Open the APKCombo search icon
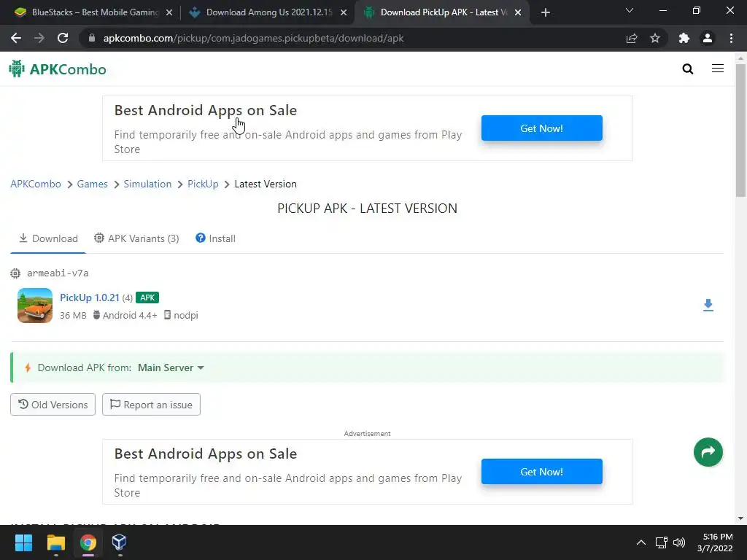This screenshot has height=560, width=747. coord(687,69)
